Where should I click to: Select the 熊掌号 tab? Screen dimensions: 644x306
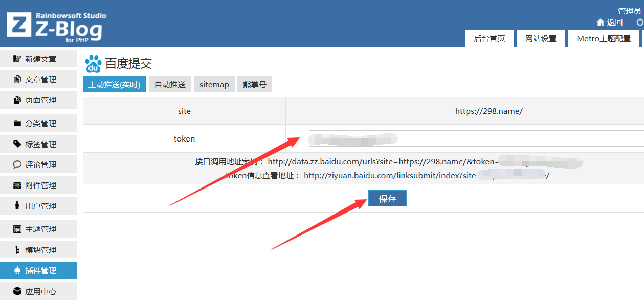pyautogui.click(x=254, y=84)
